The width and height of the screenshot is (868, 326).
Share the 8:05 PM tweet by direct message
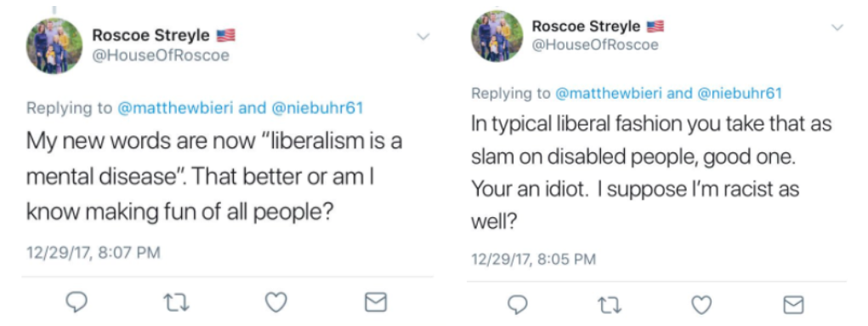tap(793, 306)
